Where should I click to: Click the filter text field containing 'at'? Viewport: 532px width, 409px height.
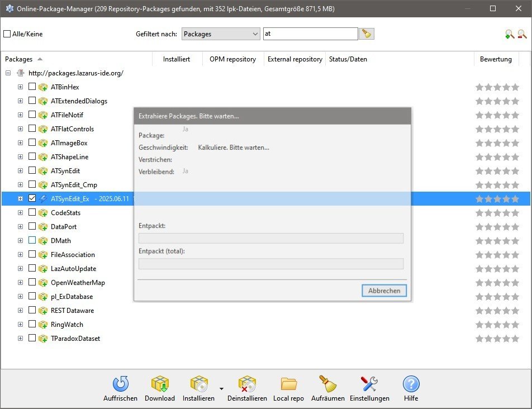(x=311, y=34)
